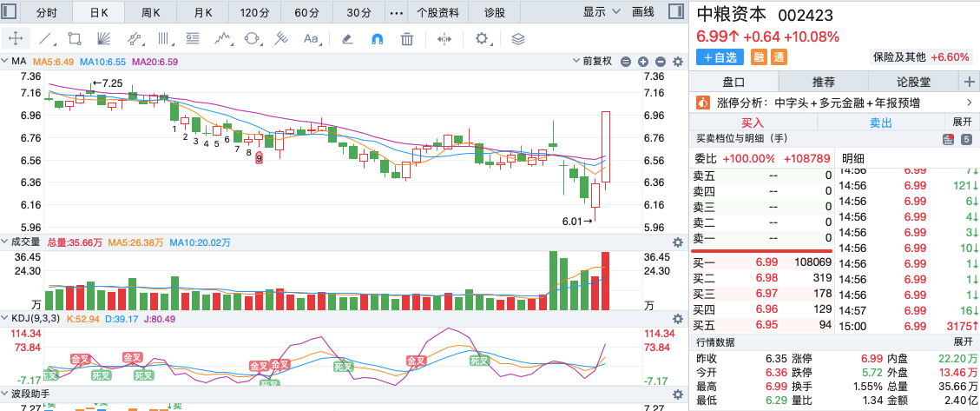Switch to the 120分 tab
This screenshot has height=411, width=980.
point(254,12)
